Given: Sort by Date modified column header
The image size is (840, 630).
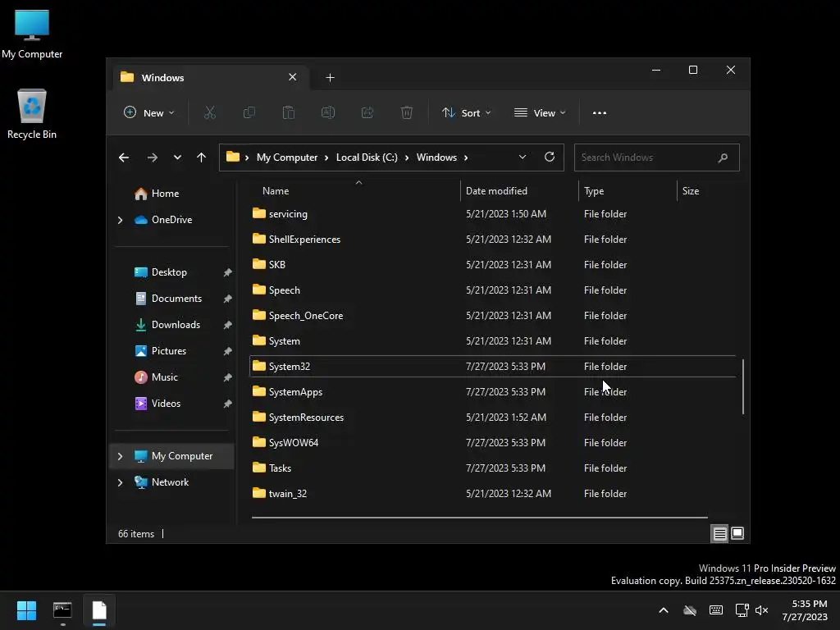Looking at the screenshot, I should click(496, 191).
